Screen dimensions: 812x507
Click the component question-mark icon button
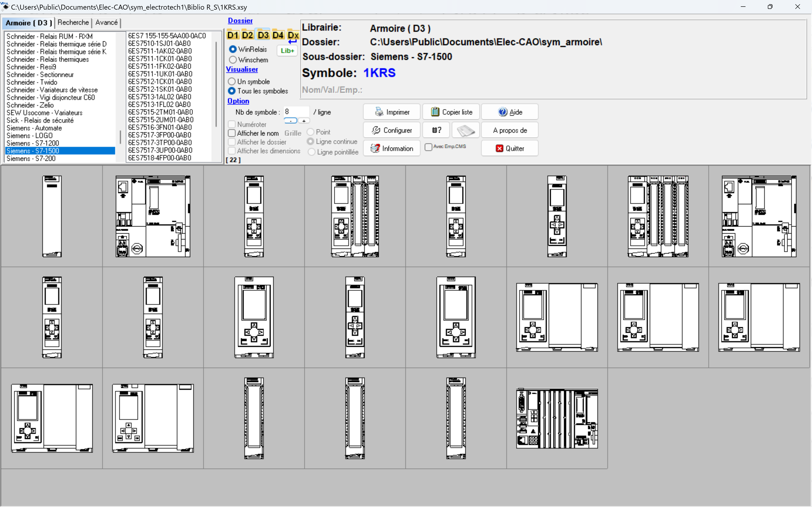click(436, 130)
